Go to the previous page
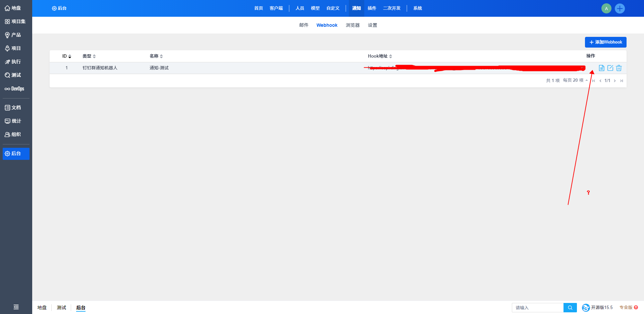 pyautogui.click(x=600, y=81)
